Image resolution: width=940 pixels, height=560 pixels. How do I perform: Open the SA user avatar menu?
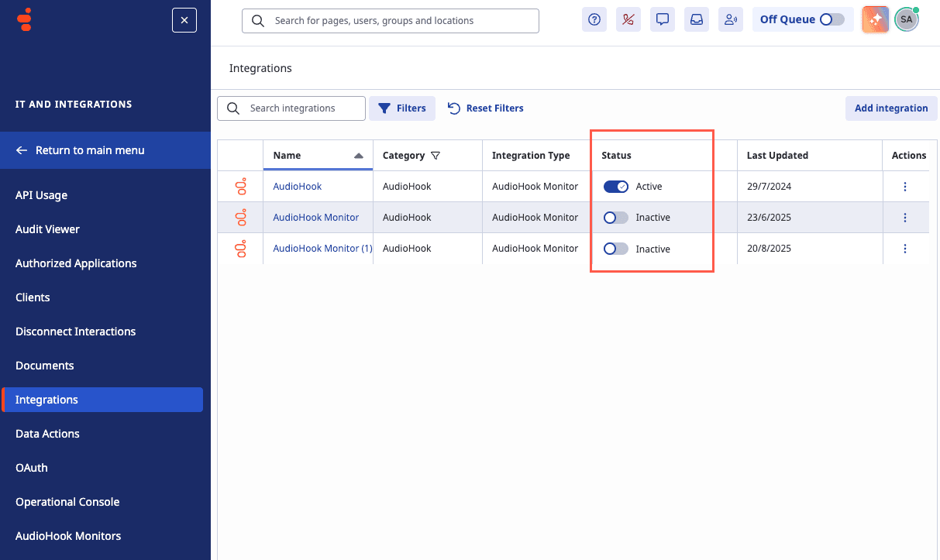pyautogui.click(x=907, y=20)
